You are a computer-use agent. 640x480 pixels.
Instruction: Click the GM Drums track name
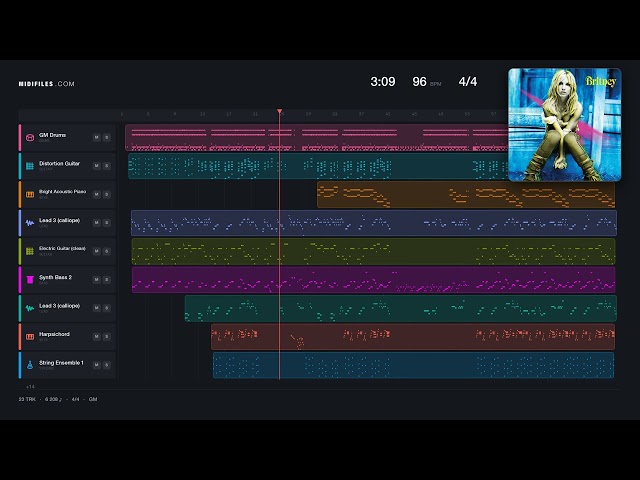(52, 135)
